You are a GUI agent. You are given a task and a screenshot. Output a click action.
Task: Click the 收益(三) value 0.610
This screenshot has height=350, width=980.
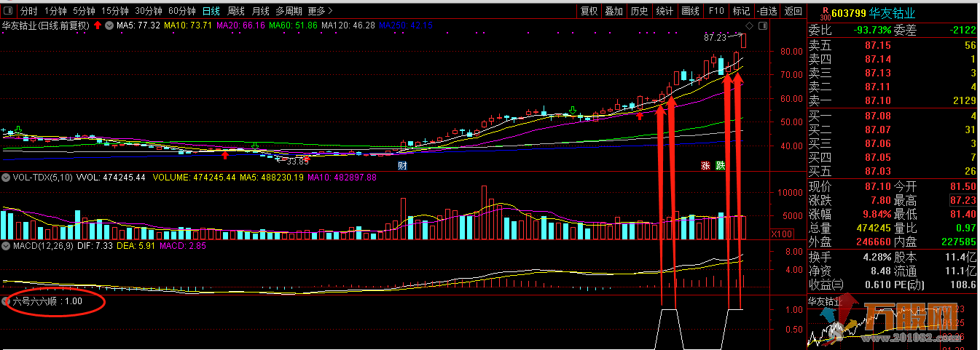(x=877, y=285)
